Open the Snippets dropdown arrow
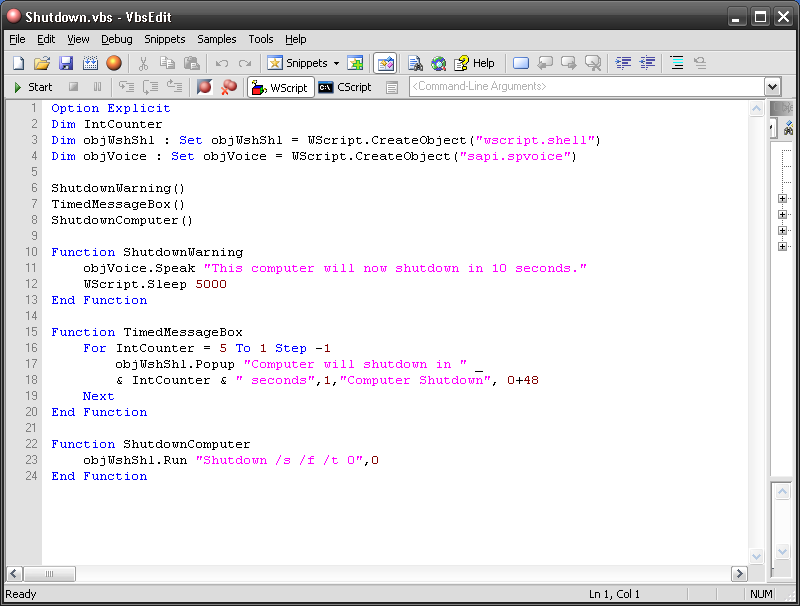800x606 pixels. tap(336, 63)
